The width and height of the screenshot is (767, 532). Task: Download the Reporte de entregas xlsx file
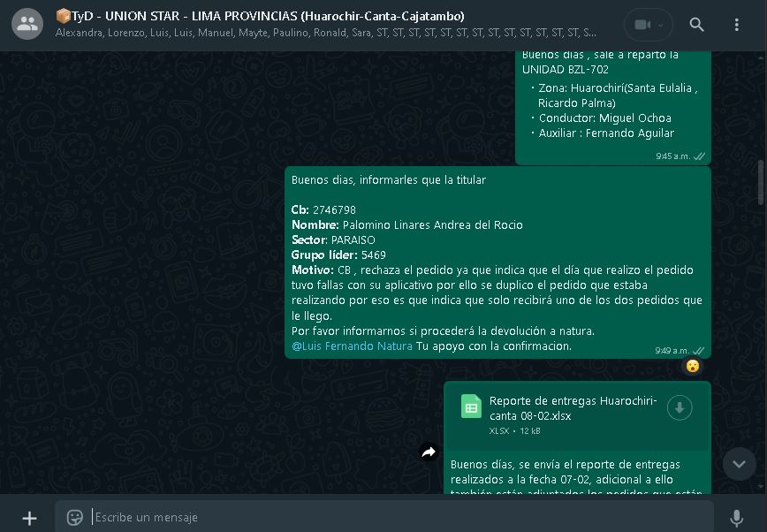[x=679, y=407]
